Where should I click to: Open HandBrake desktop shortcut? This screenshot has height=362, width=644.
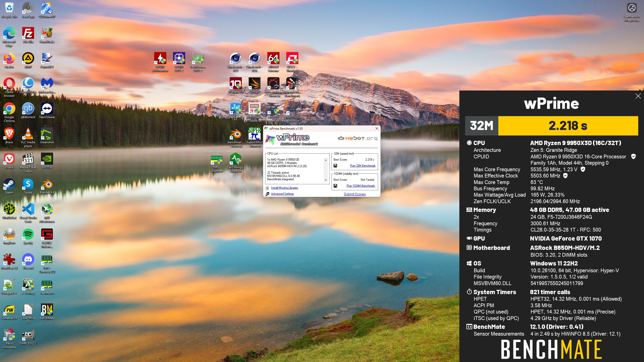tap(47, 35)
